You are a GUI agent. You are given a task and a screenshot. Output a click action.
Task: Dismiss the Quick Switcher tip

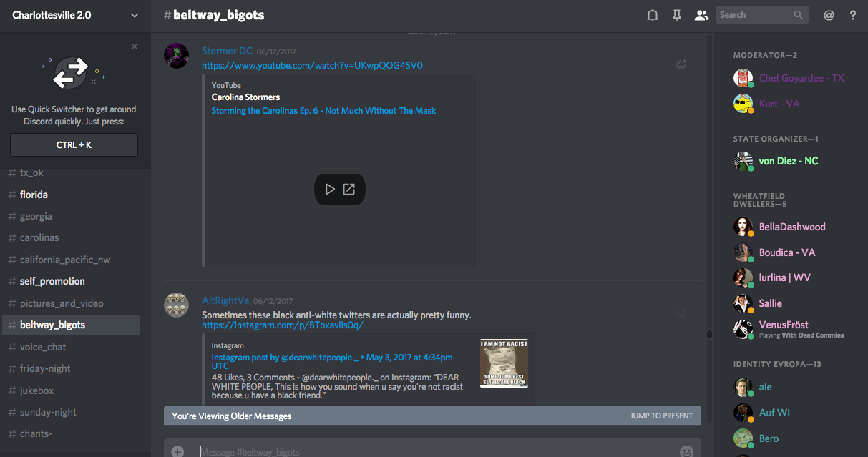click(x=135, y=46)
